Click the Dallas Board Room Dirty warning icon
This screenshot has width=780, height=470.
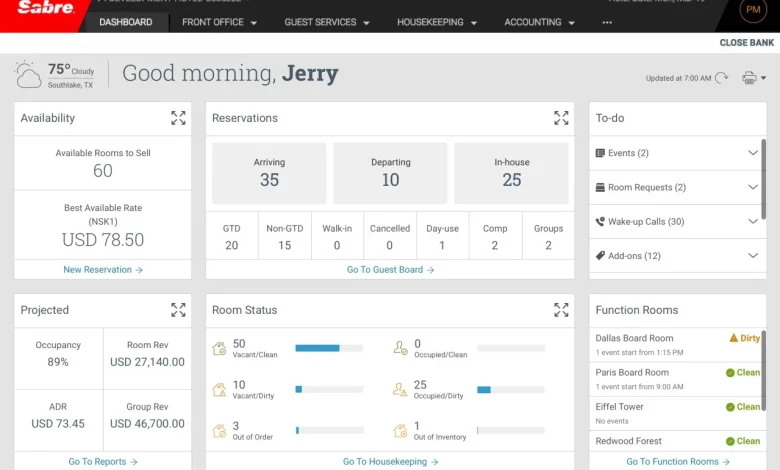pyautogui.click(x=734, y=338)
